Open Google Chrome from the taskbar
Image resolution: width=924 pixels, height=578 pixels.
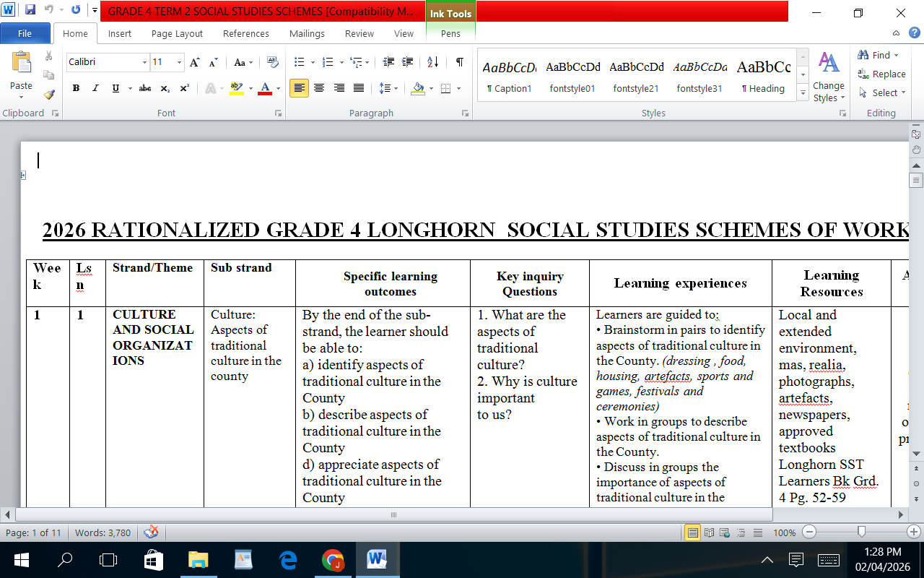tap(332, 560)
